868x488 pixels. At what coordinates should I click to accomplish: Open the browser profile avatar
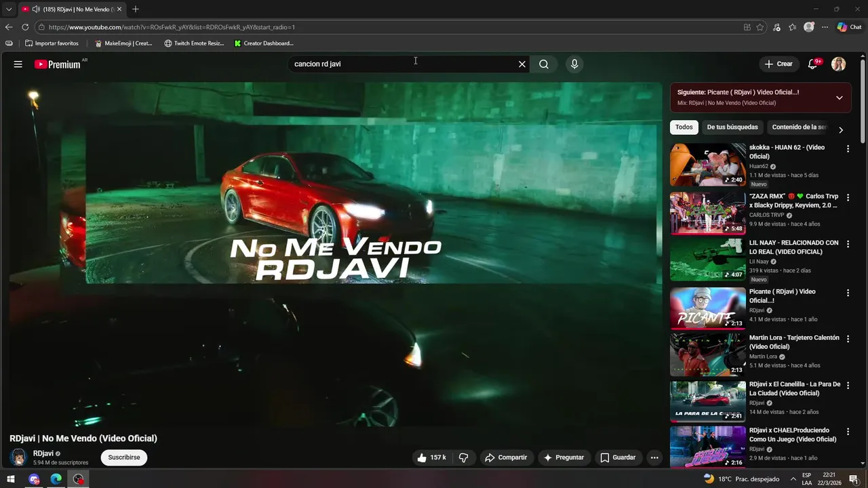point(809,27)
